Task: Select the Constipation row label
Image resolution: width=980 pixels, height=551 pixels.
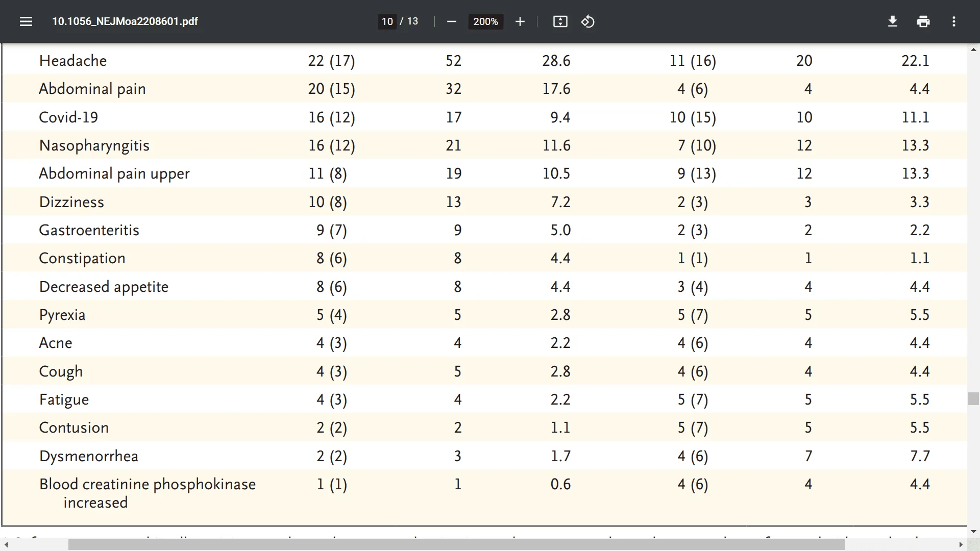Action: coord(82,258)
